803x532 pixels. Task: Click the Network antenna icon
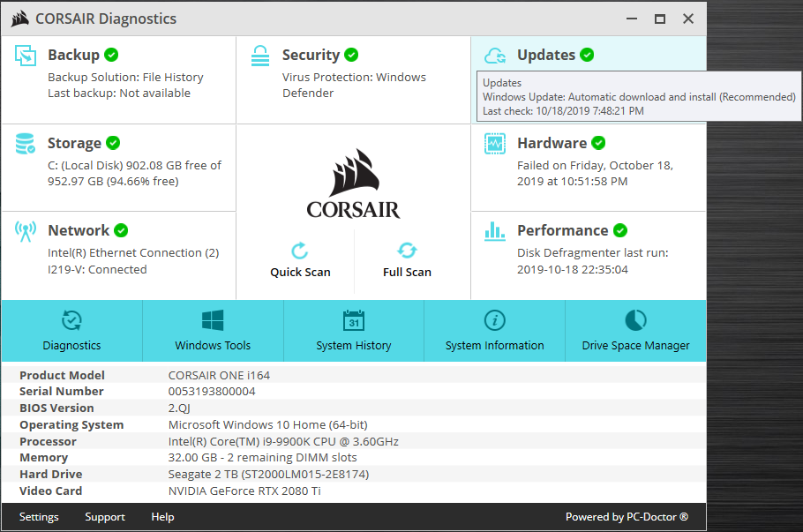25,231
